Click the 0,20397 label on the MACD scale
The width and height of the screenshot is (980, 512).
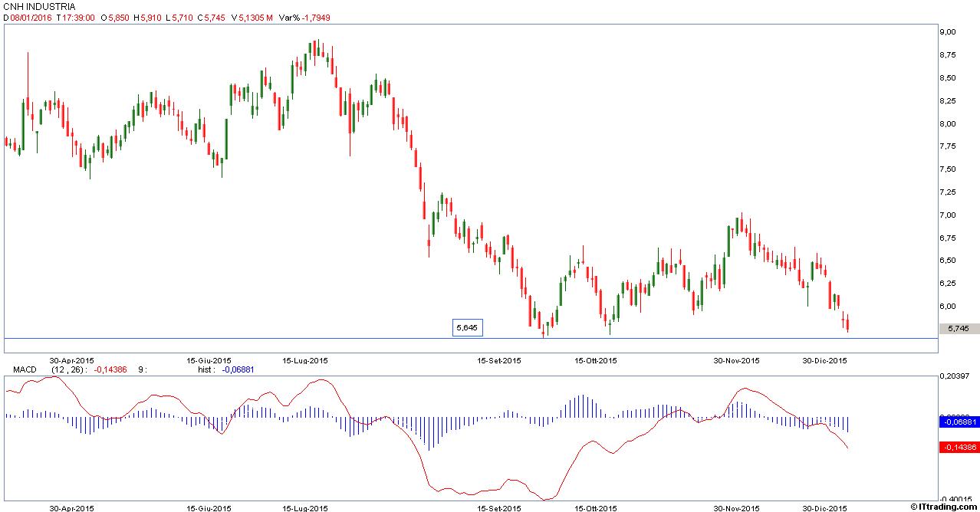952,377
